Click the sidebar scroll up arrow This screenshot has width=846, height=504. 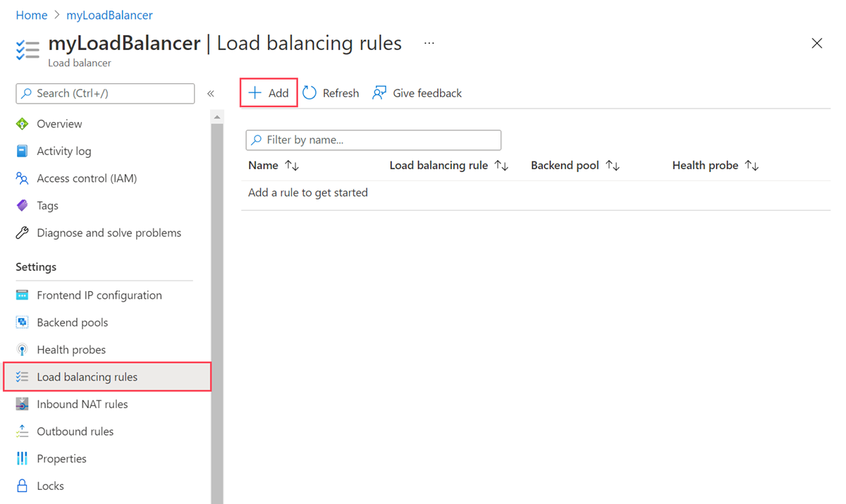coord(217,117)
